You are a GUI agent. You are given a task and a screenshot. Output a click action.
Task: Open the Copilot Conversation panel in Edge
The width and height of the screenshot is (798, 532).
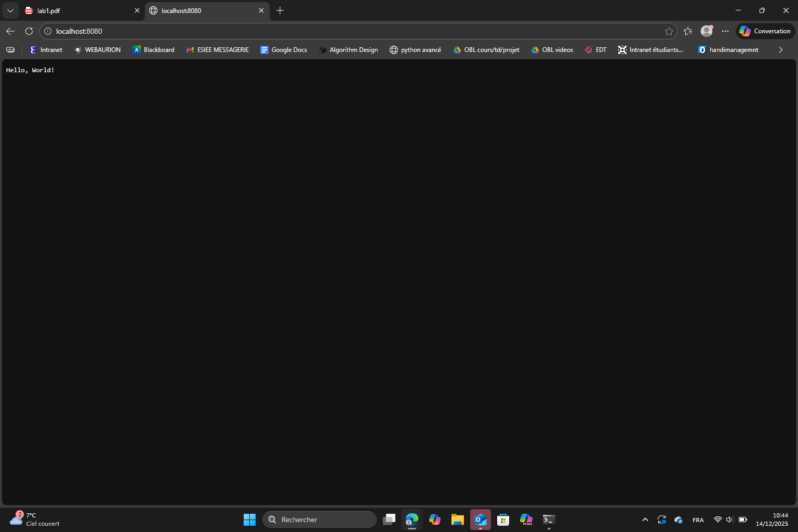click(764, 31)
